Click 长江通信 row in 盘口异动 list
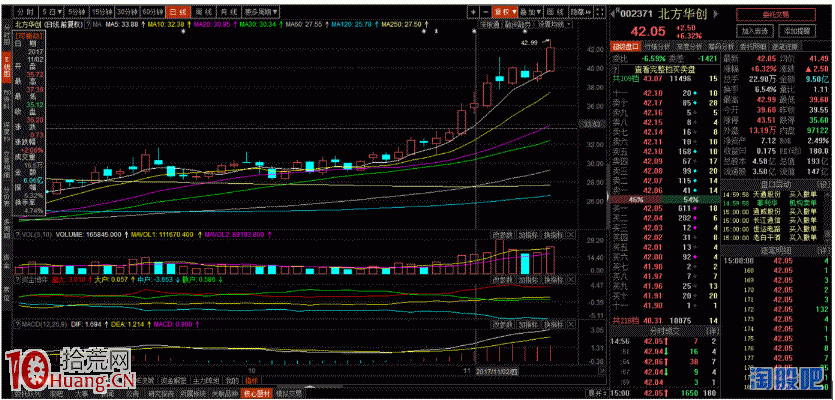The image size is (835, 400). pyautogui.click(x=771, y=219)
